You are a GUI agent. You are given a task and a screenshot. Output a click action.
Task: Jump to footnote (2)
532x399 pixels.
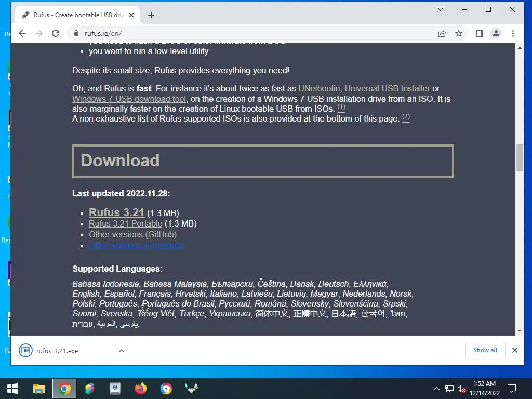(x=406, y=117)
